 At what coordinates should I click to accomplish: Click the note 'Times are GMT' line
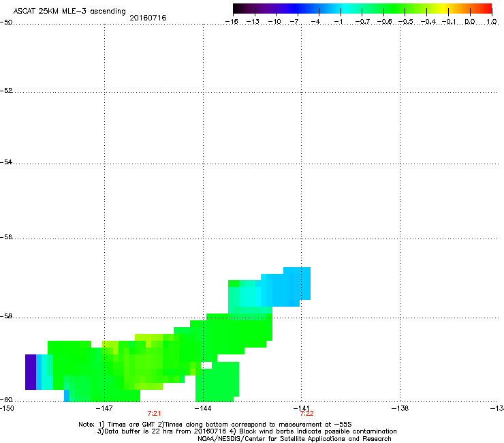click(215, 425)
